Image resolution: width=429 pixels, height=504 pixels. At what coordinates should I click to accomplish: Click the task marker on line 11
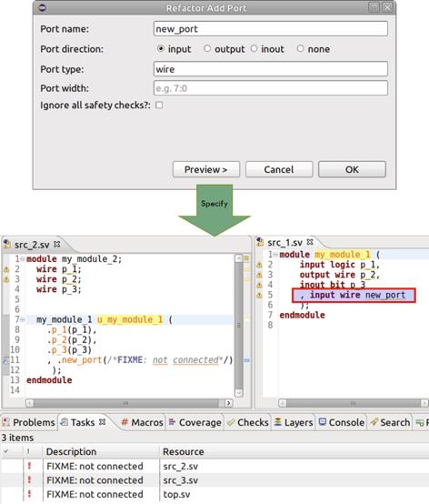click(5, 360)
